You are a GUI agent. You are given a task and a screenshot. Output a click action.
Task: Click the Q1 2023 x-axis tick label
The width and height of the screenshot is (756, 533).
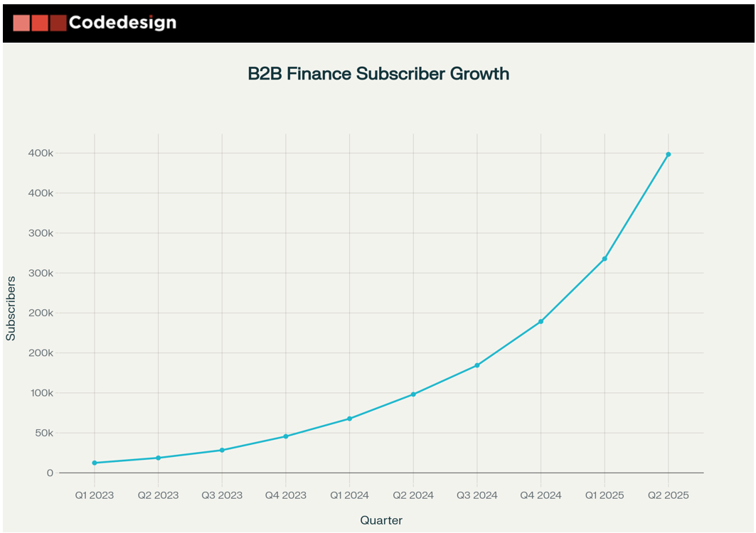coord(95,495)
